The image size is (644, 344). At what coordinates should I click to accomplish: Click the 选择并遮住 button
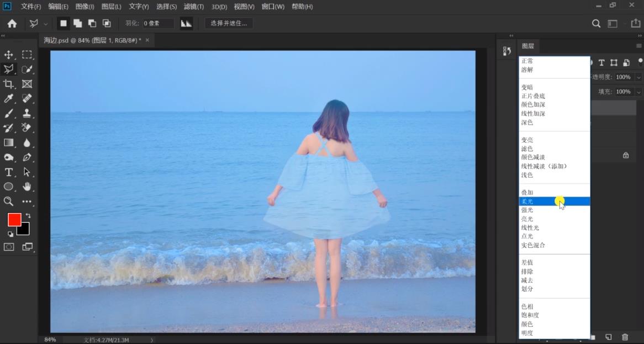tap(229, 23)
